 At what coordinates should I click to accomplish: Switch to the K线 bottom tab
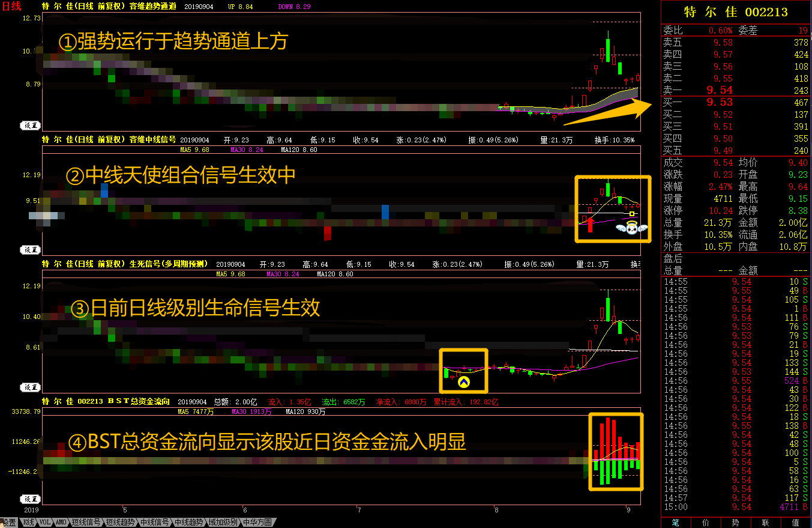(28, 523)
